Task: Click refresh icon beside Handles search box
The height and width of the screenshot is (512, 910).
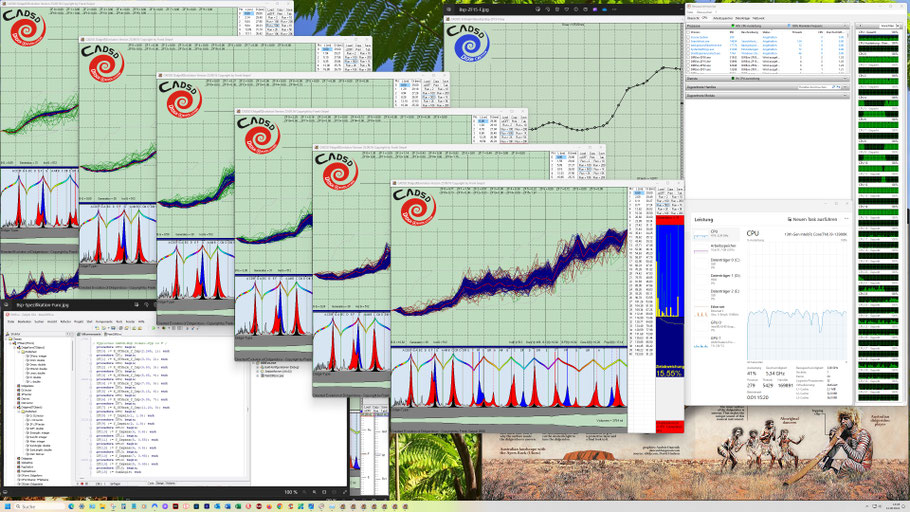Action: [839, 87]
